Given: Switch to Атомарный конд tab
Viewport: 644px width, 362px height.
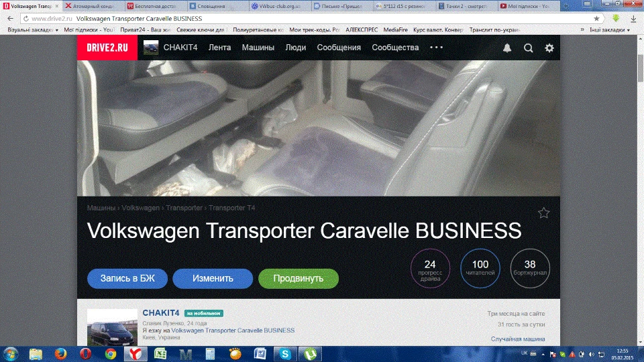Looking at the screenshot, I should [x=92, y=6].
